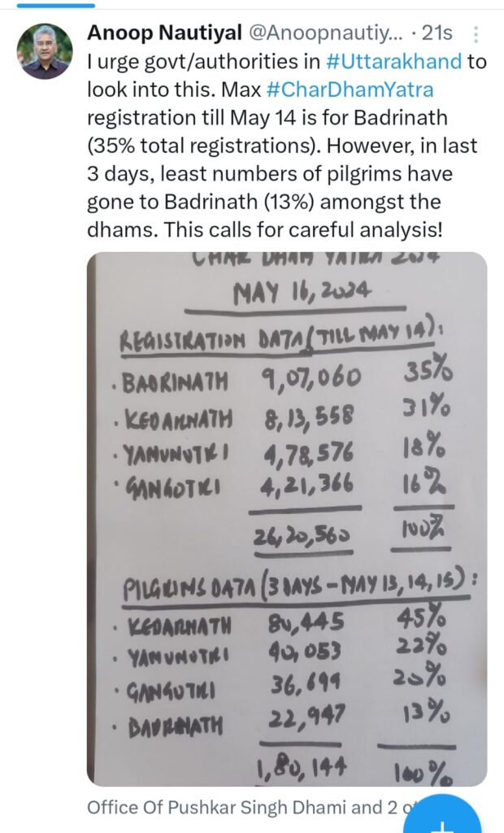
Task: Select the active tab indicator bar at top
Action: [x=56, y=5]
